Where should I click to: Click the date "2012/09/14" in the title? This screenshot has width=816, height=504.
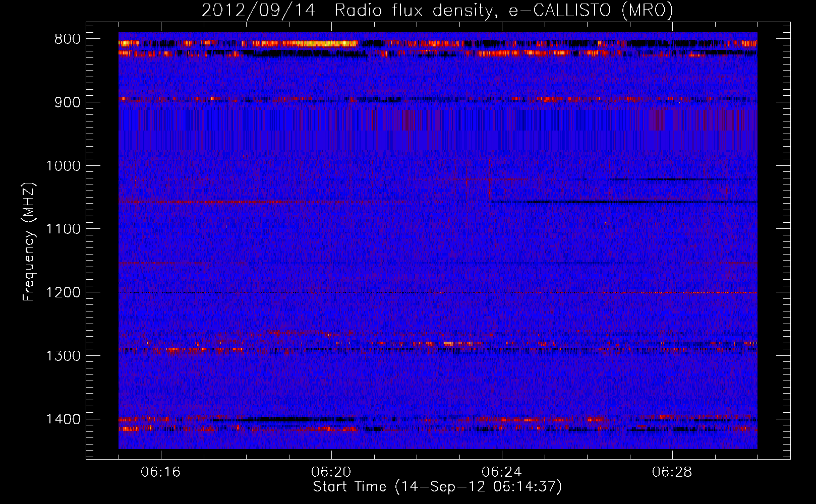[259, 10]
